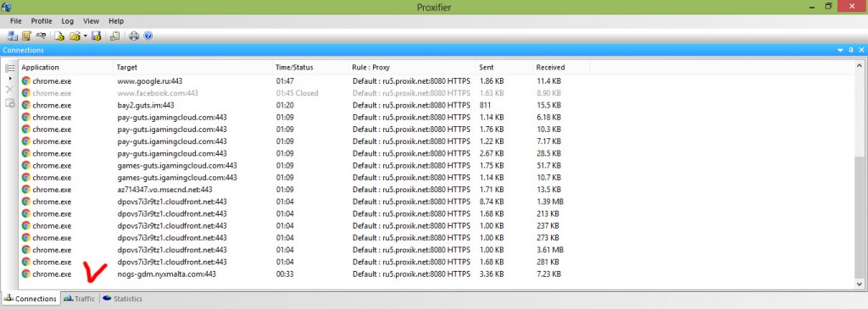The image size is (868, 309).
Task: Click the 8.74 KB sent value
Action: point(492,201)
